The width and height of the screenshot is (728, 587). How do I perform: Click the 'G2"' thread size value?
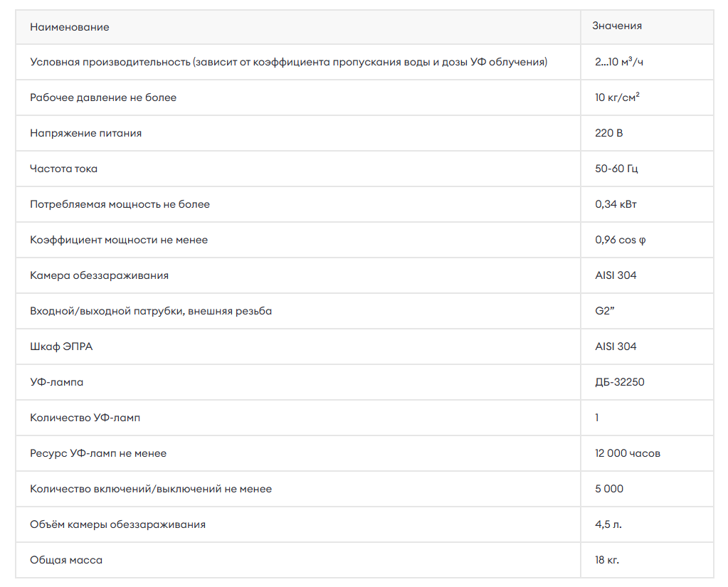[604, 311]
